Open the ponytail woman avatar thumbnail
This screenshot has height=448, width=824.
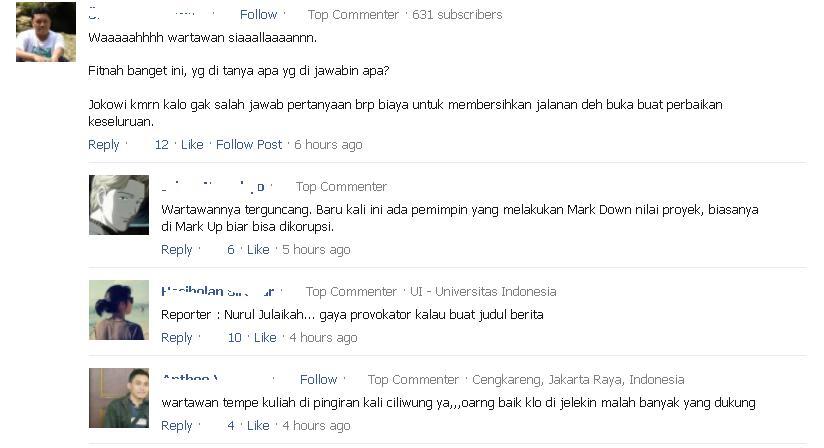click(x=119, y=310)
